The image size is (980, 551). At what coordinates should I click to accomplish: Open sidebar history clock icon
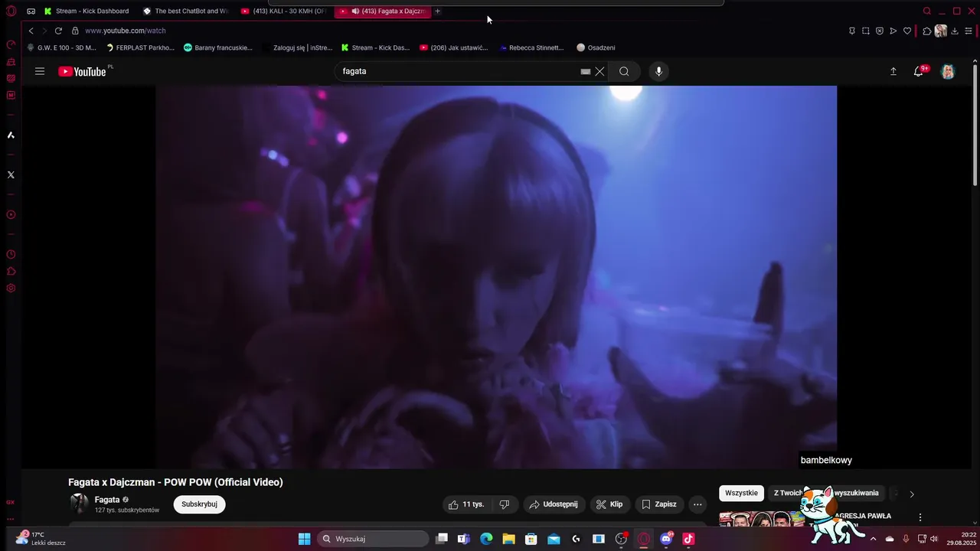pyautogui.click(x=11, y=255)
